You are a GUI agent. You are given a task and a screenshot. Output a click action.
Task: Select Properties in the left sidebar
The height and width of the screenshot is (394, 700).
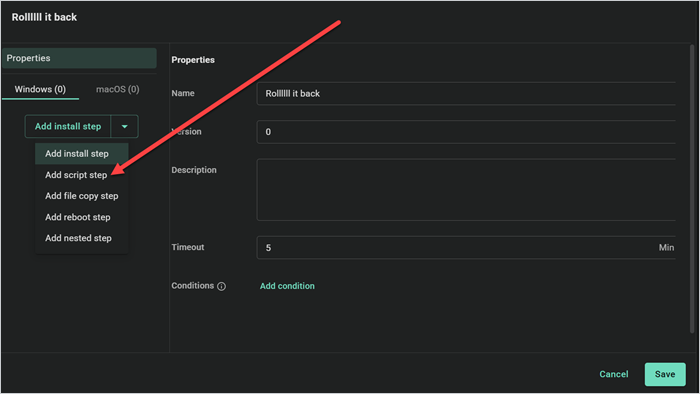(79, 58)
